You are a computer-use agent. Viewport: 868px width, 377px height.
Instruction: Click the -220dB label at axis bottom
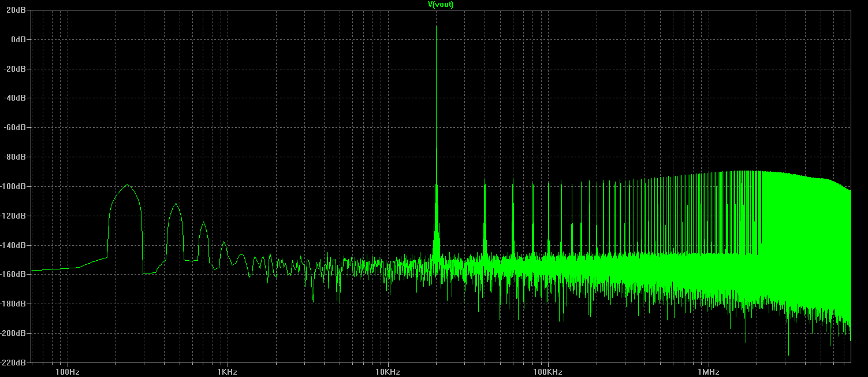[x=14, y=363]
